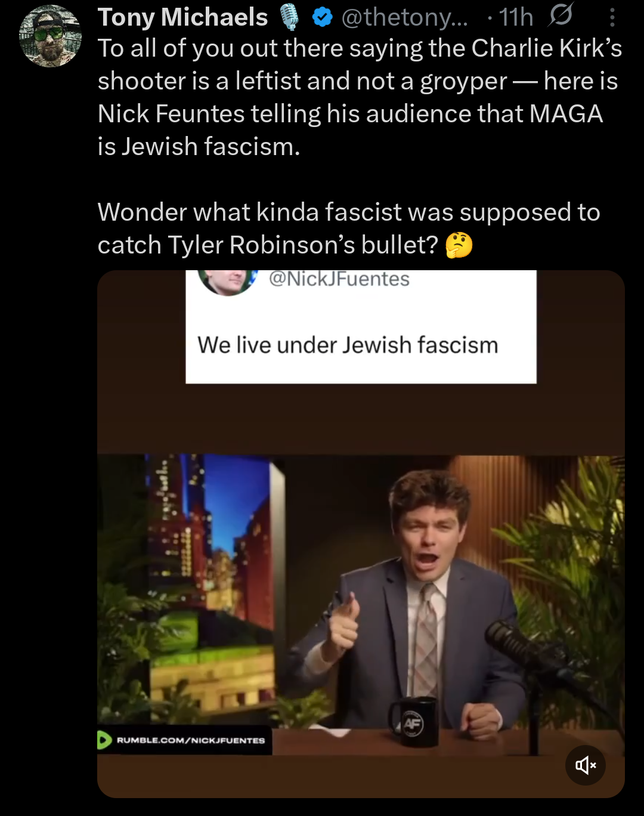Click the small avatar beside @NickJFuentes
The image size is (644, 816).
pos(227,282)
